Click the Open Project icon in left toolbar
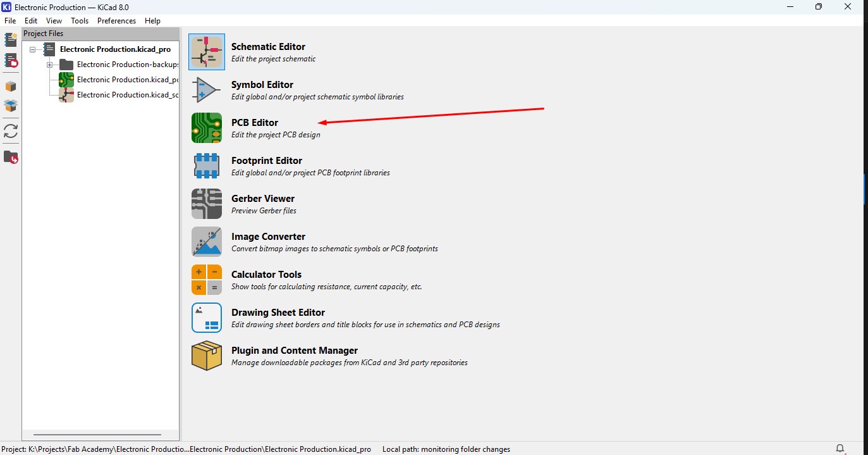This screenshot has width=868, height=455. click(11, 61)
